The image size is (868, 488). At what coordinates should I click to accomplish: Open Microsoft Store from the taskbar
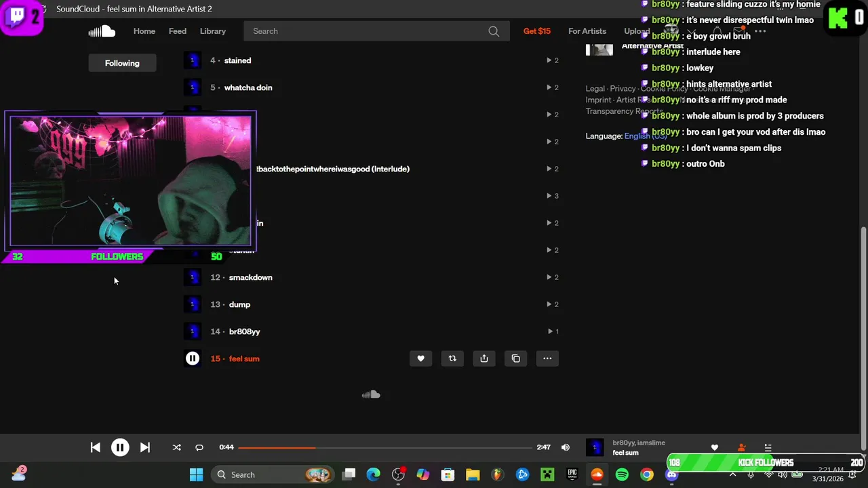click(448, 474)
